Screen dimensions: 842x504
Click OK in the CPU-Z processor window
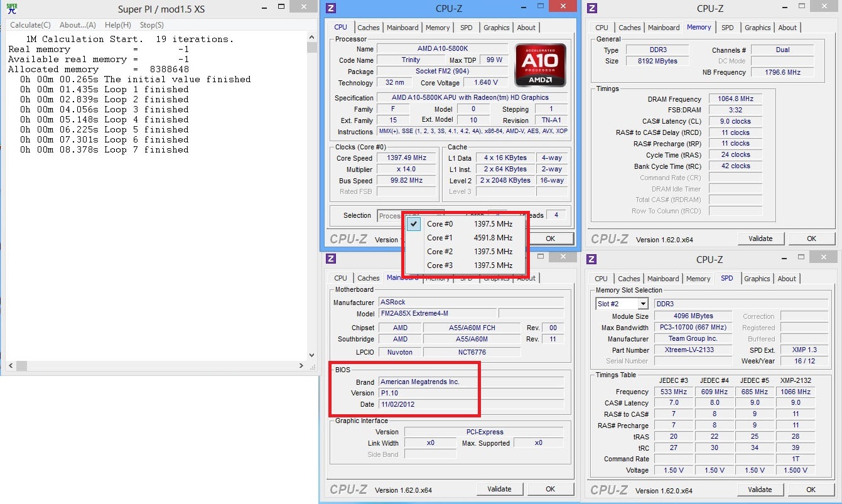click(x=550, y=239)
